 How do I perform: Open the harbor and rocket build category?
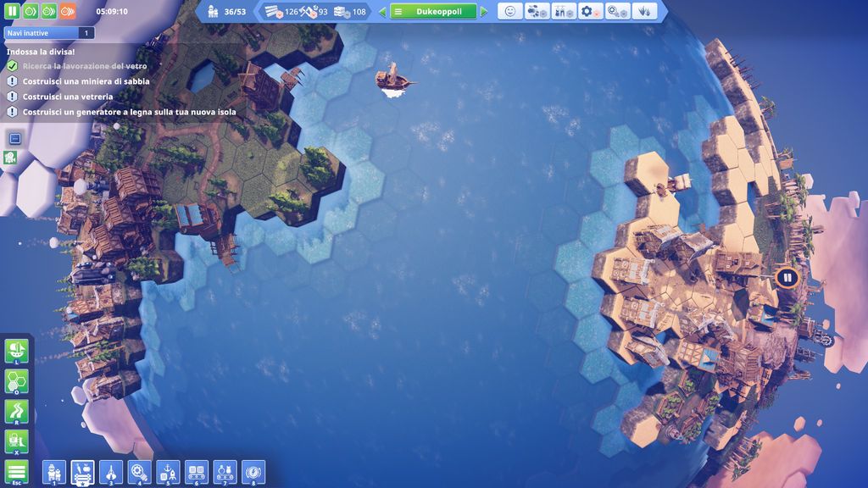(169, 472)
